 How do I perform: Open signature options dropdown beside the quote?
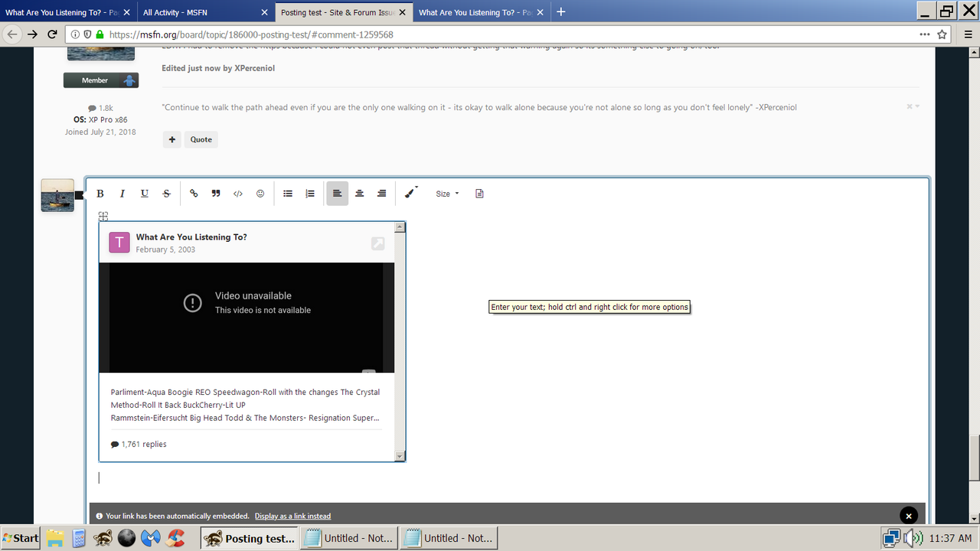point(913,106)
